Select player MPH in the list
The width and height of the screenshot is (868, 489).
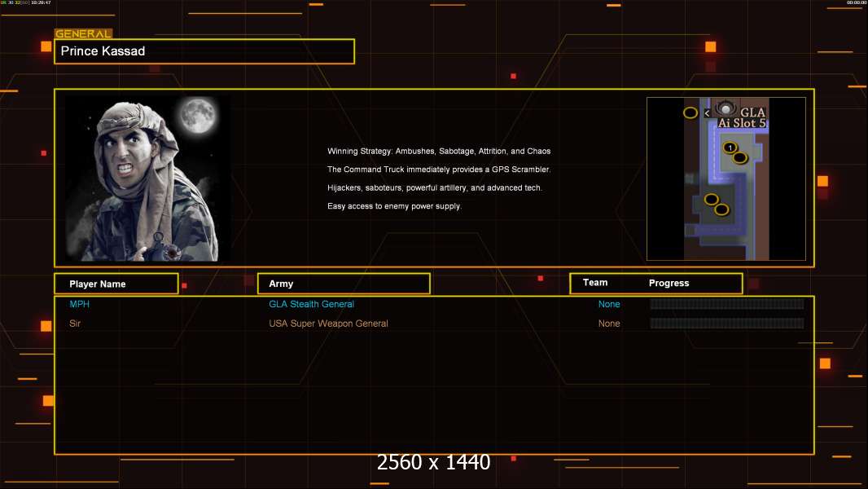(80, 304)
